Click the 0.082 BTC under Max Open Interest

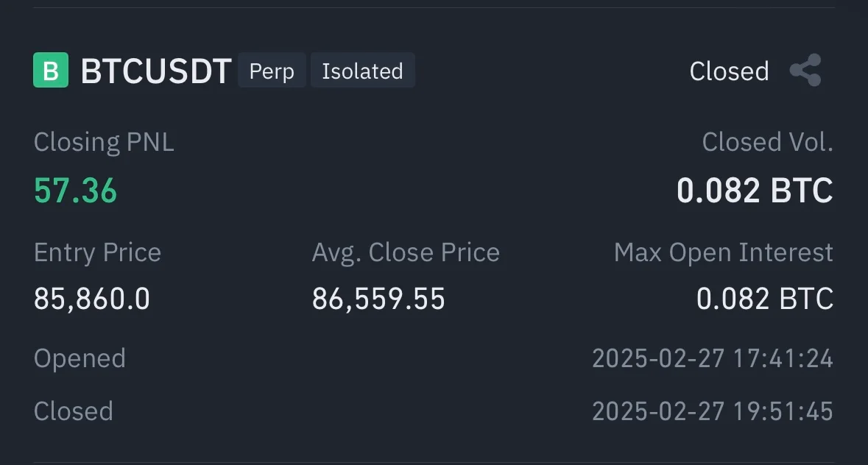tap(764, 299)
